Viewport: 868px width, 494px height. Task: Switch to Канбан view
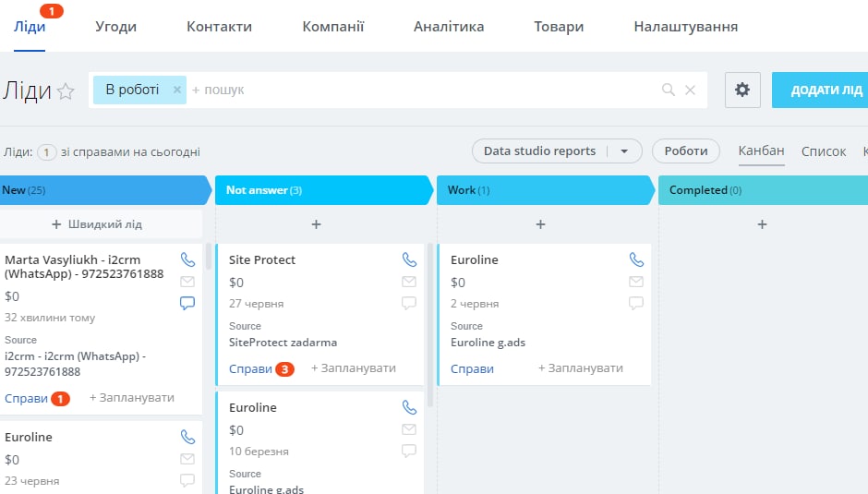(761, 151)
